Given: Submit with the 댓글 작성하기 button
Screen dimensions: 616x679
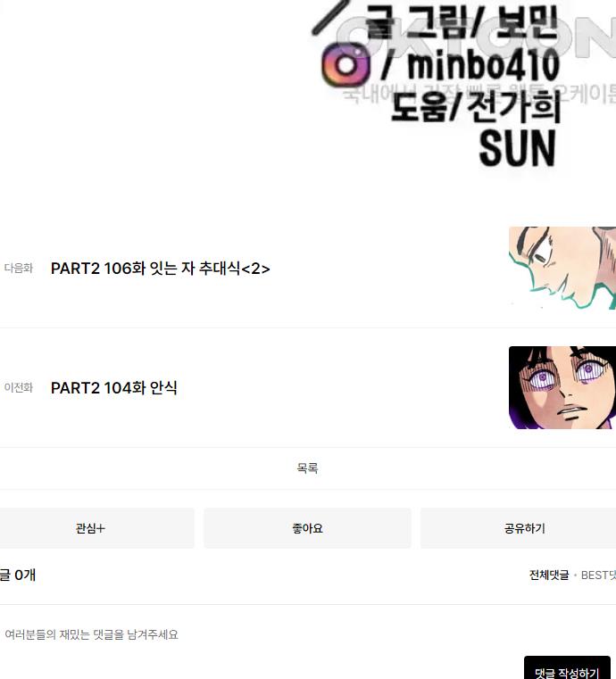Looking at the screenshot, I should click(567, 670).
